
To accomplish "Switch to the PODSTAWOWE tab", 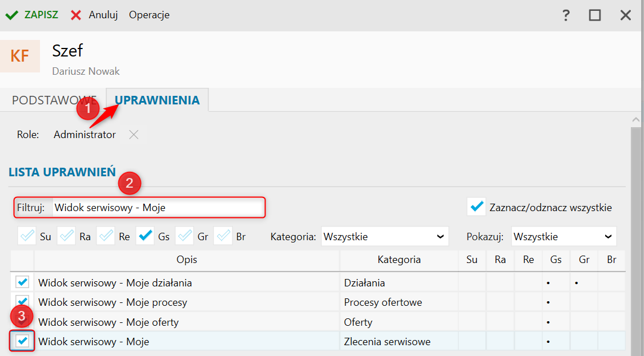I will [x=54, y=100].
